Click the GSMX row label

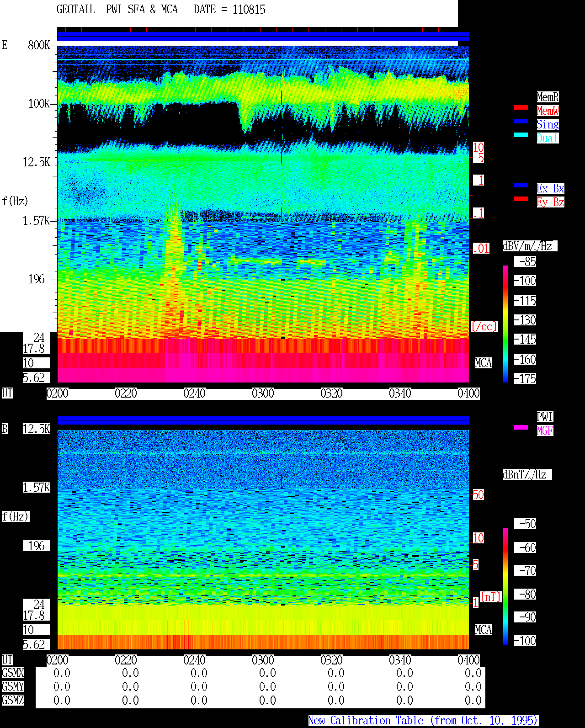pyautogui.click(x=13, y=673)
